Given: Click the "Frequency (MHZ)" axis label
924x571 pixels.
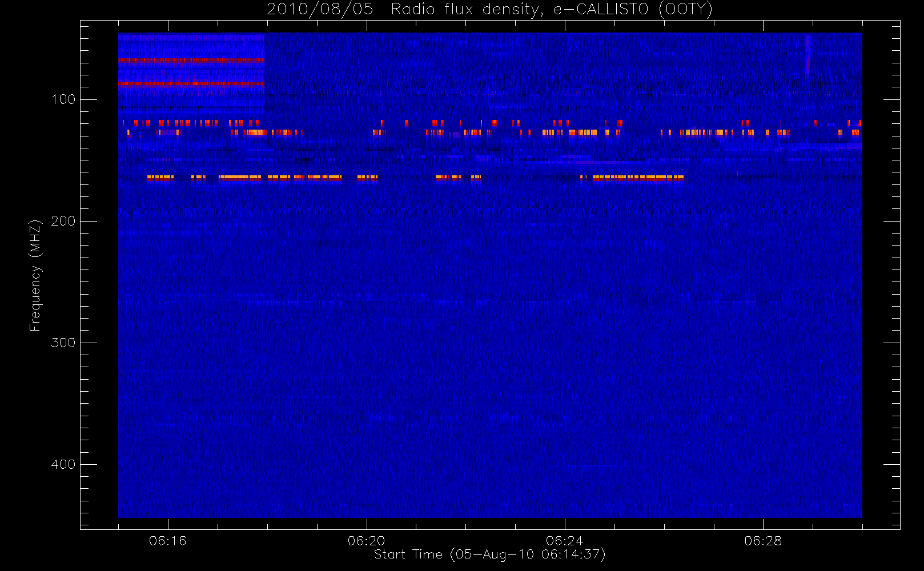Looking at the screenshot, I should pyautogui.click(x=35, y=275).
